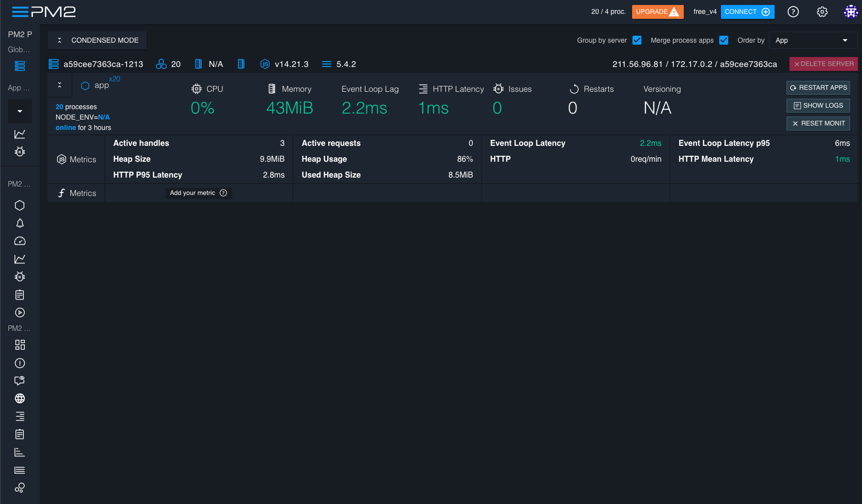Open settings gear in top bar

click(822, 12)
